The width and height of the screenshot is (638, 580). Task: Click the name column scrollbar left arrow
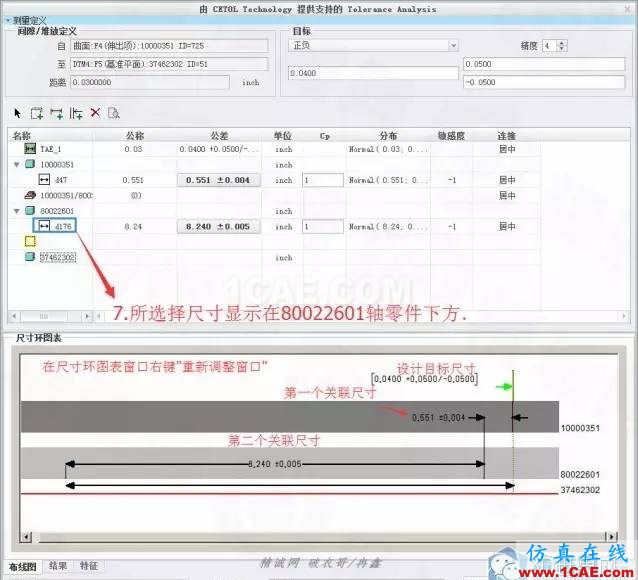[x=14, y=316]
